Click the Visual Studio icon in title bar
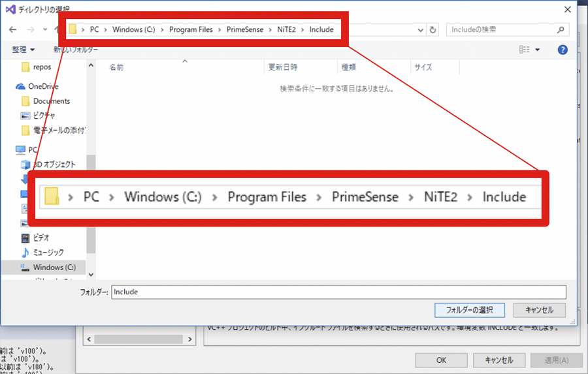Image resolution: width=588 pixels, height=374 pixels. [10, 9]
